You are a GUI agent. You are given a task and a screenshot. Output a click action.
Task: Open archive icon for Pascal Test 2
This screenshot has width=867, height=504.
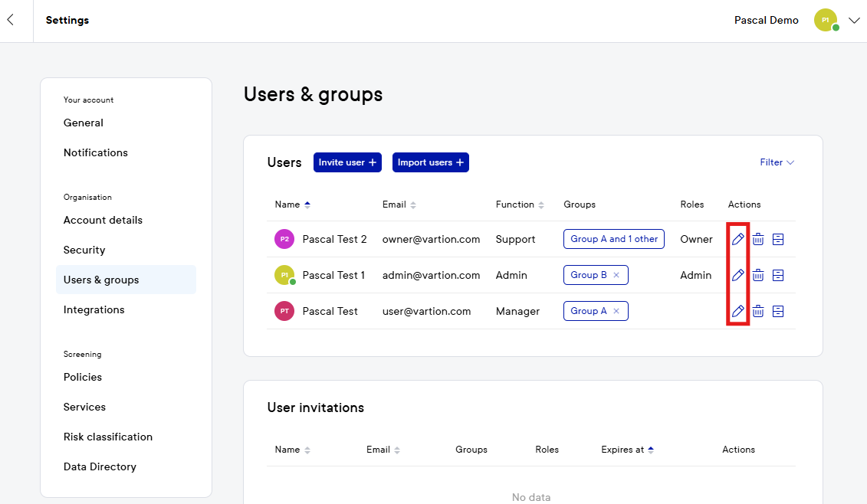(778, 239)
